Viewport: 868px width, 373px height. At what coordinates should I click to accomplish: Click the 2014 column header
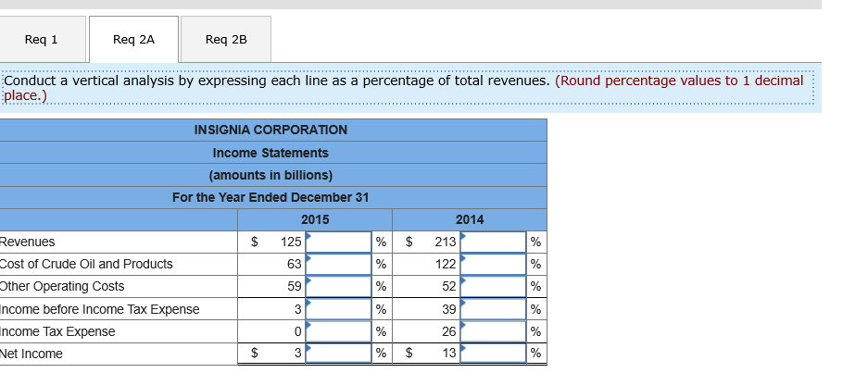[x=470, y=219]
